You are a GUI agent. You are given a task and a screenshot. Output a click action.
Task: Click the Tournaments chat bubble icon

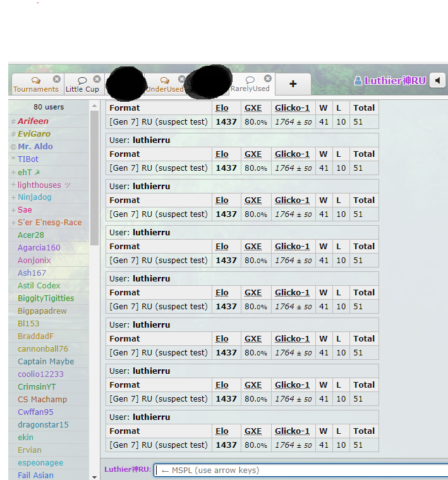pos(35,80)
